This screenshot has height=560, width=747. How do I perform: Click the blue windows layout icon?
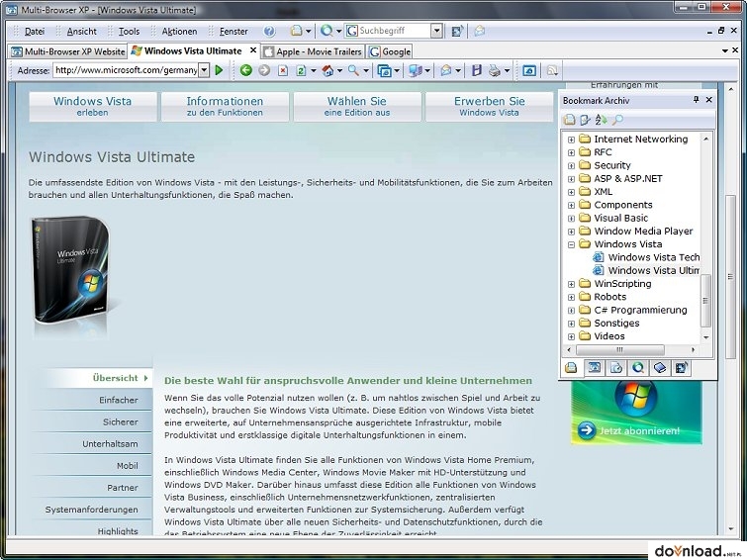tap(384, 70)
